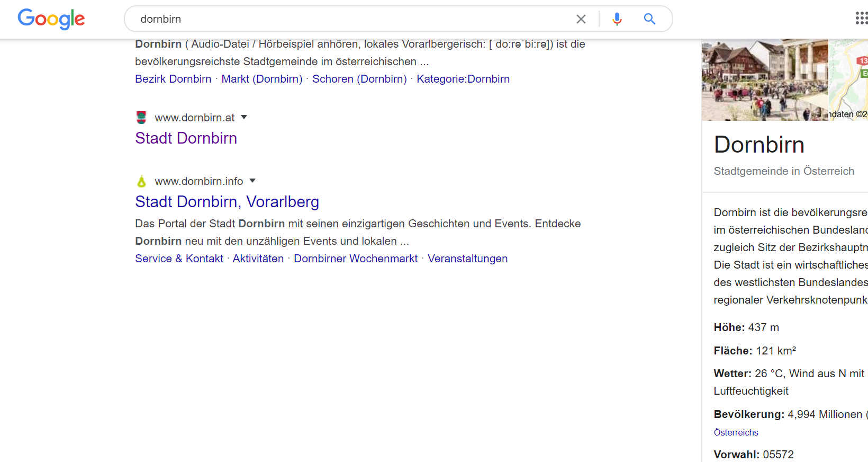
Task: Open the Google apps grid
Action: 861,19
